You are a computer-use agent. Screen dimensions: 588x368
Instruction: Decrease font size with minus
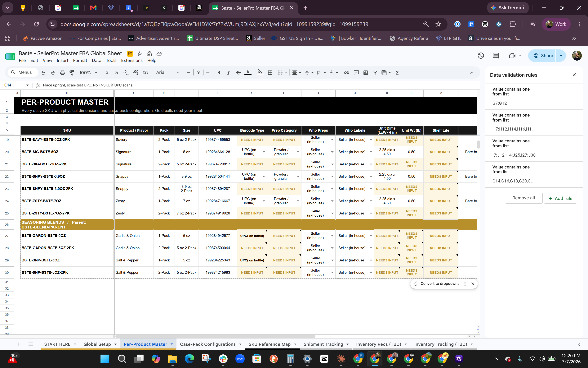click(x=188, y=72)
